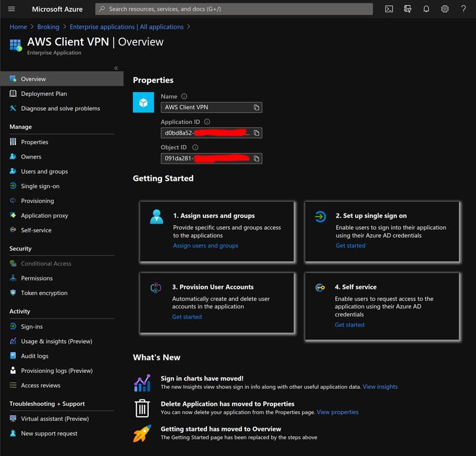Screen dimensions: 476x456
Task: Click the person icon in Assign users card
Action: 157,217
